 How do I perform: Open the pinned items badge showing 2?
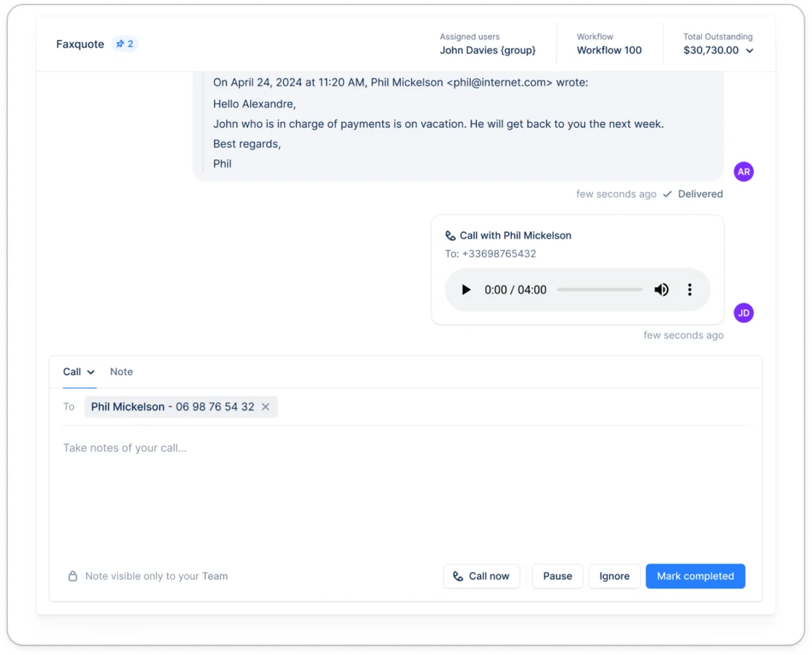pyautogui.click(x=125, y=44)
